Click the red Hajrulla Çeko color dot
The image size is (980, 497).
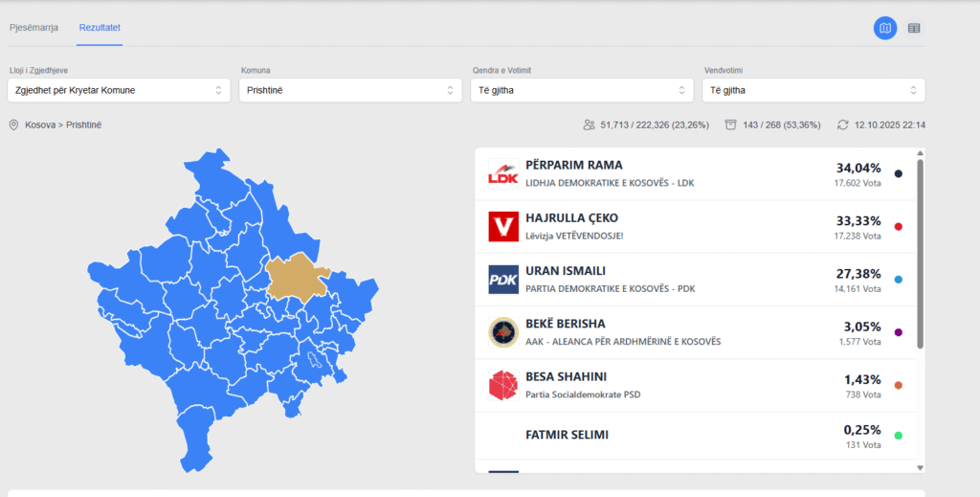(x=899, y=227)
